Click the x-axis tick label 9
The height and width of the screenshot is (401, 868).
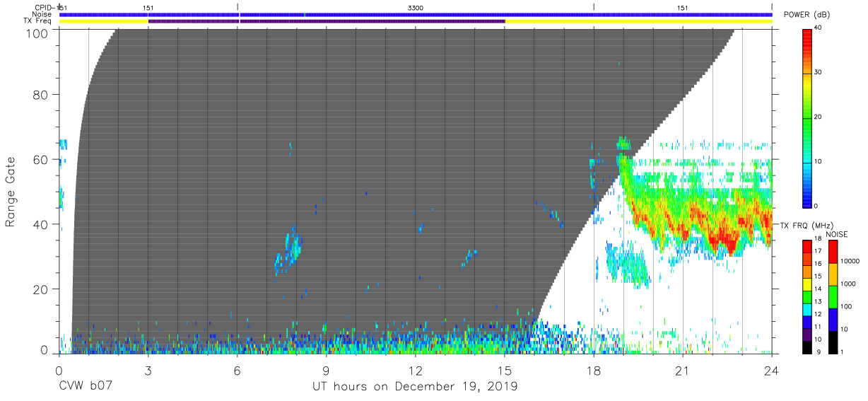(x=326, y=370)
